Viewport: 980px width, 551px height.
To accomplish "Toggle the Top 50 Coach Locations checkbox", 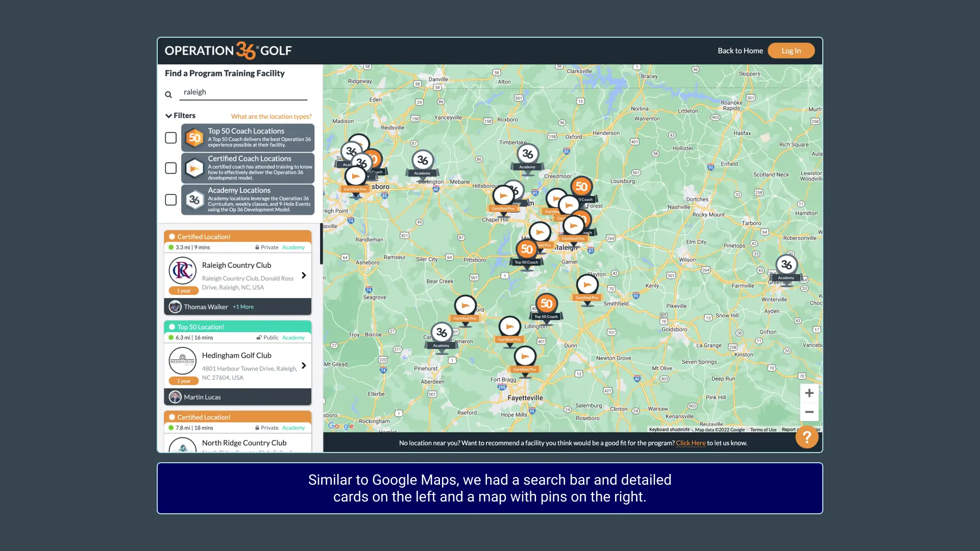I will (170, 137).
